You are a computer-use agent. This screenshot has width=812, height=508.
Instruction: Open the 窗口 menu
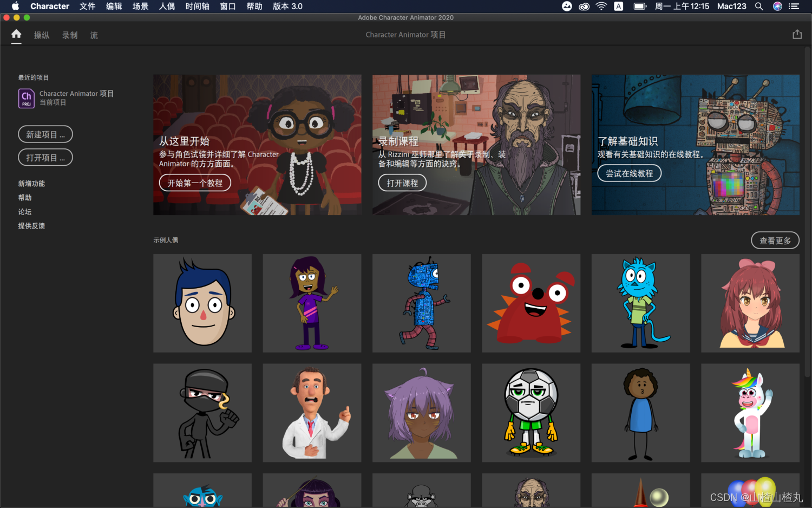pos(227,6)
